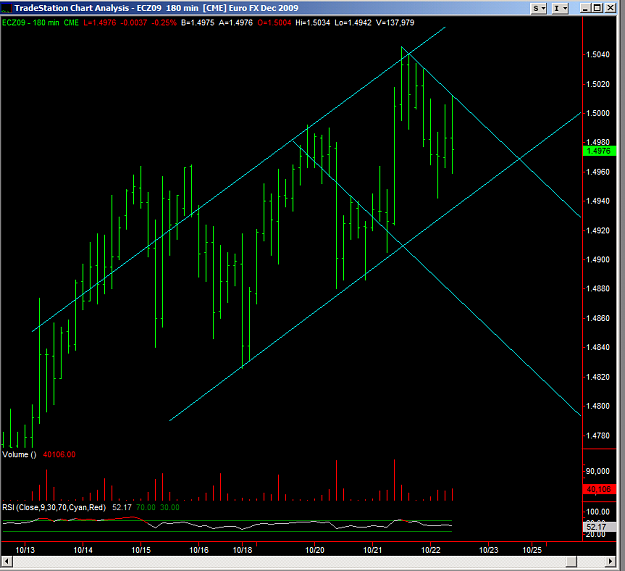Screen dimensions: 625x571
Task: Click the 1.5040 price axis label
Action: click(x=598, y=54)
